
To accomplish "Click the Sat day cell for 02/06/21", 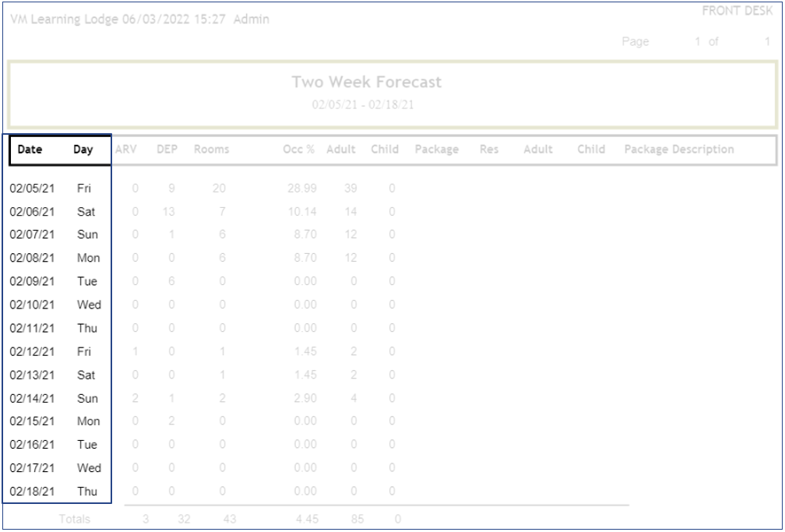I will coord(86,211).
